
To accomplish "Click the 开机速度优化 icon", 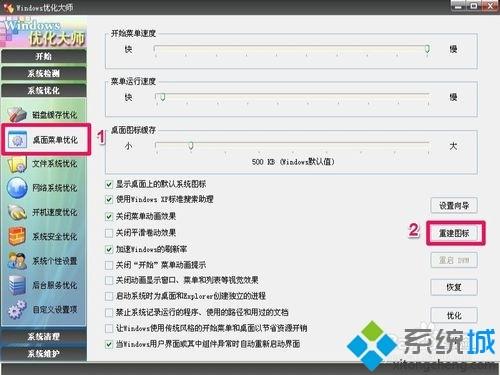I will click(17, 212).
